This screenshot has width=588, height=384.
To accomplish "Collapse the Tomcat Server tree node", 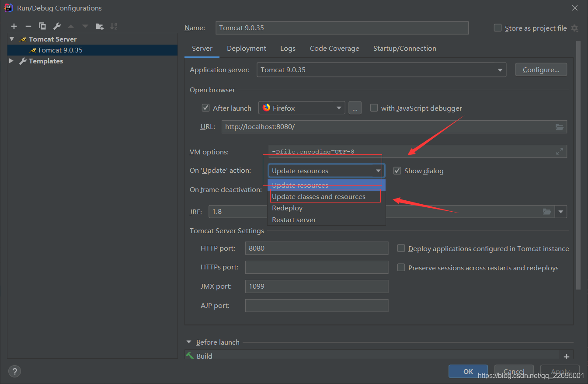I will [x=12, y=39].
